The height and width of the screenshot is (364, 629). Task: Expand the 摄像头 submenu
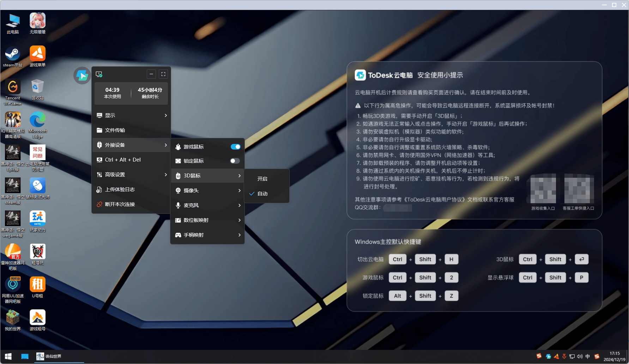(207, 190)
